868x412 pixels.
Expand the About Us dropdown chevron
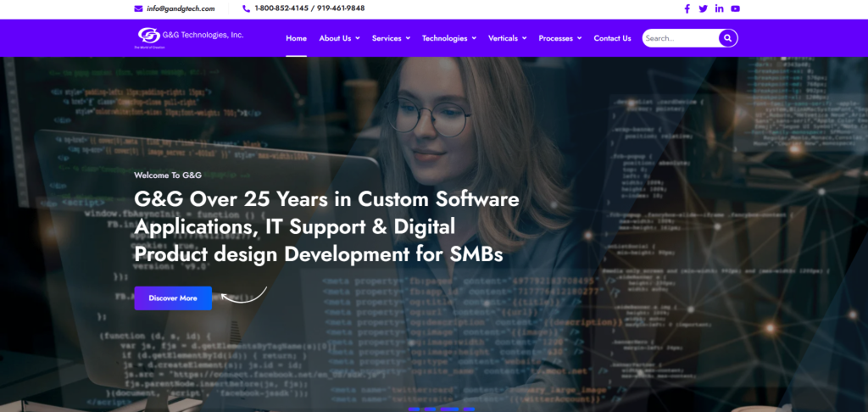coord(358,38)
